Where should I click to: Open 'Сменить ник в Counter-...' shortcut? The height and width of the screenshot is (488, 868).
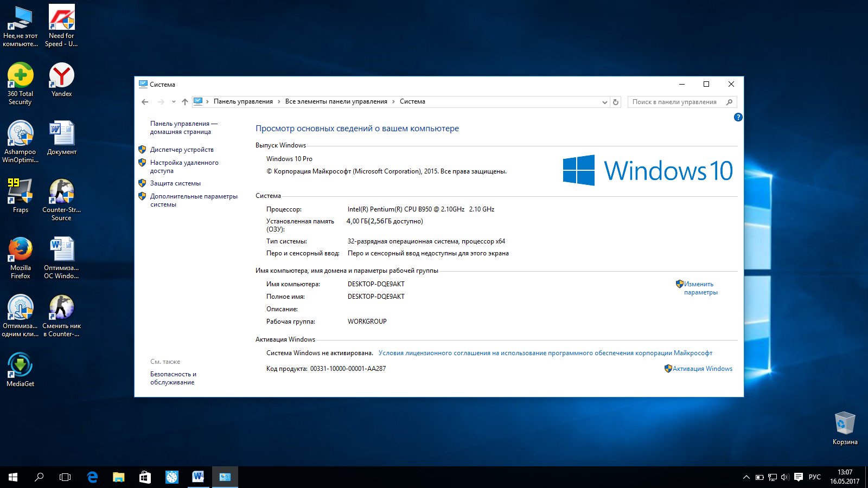(x=61, y=316)
